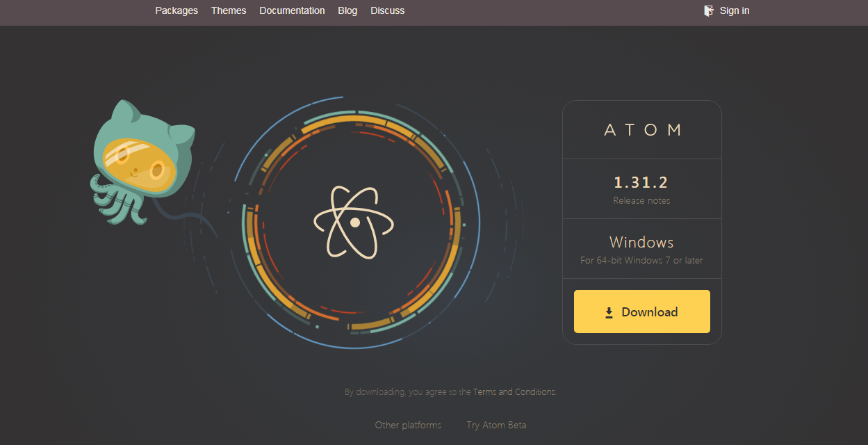Open the Blog link
868x445 pixels.
347,10
